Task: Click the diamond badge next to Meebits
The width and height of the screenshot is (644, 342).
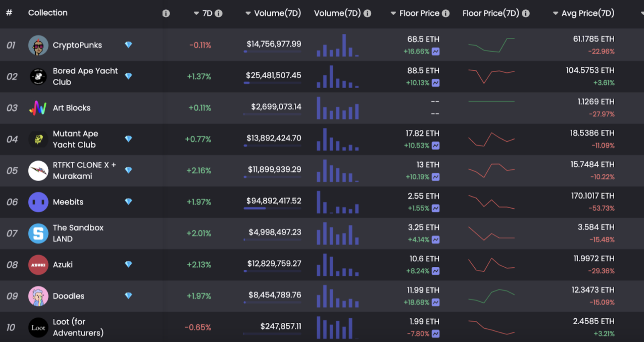Action: pos(128,202)
